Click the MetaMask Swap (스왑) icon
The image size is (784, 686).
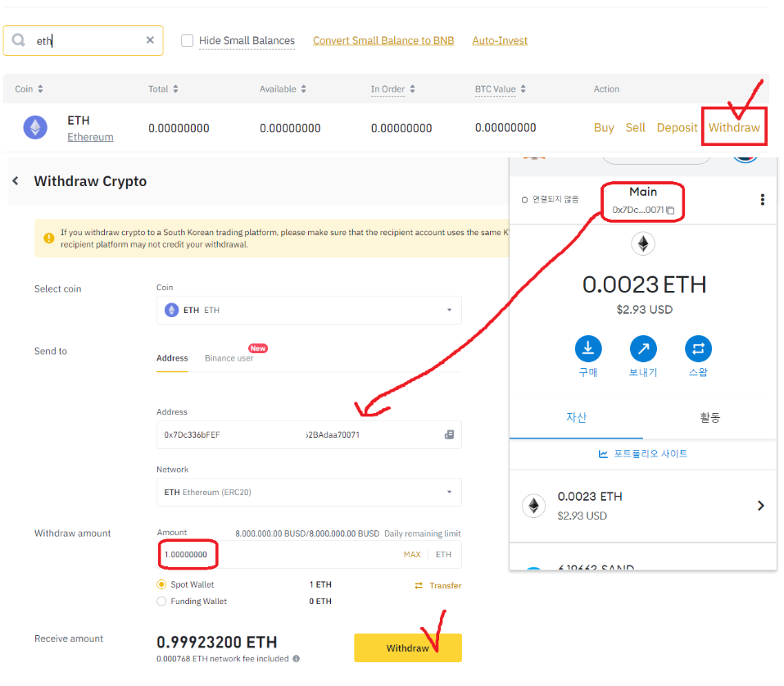(x=699, y=349)
